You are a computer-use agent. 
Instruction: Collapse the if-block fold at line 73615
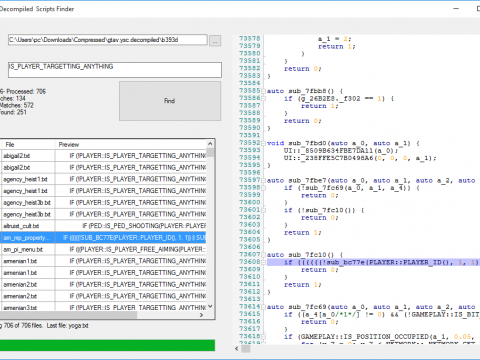point(264,314)
